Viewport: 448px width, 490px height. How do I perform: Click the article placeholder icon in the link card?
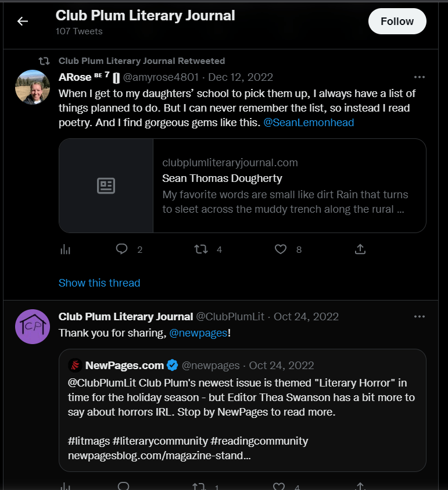coord(106,185)
